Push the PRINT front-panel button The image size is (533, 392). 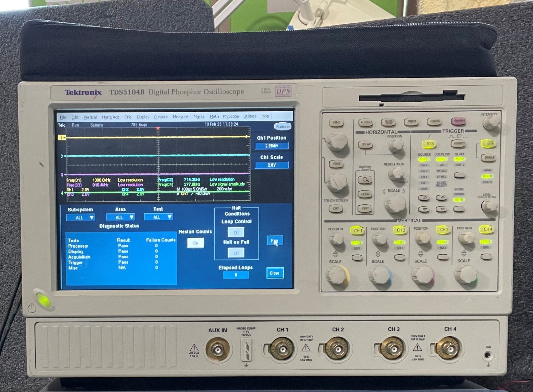point(412,121)
